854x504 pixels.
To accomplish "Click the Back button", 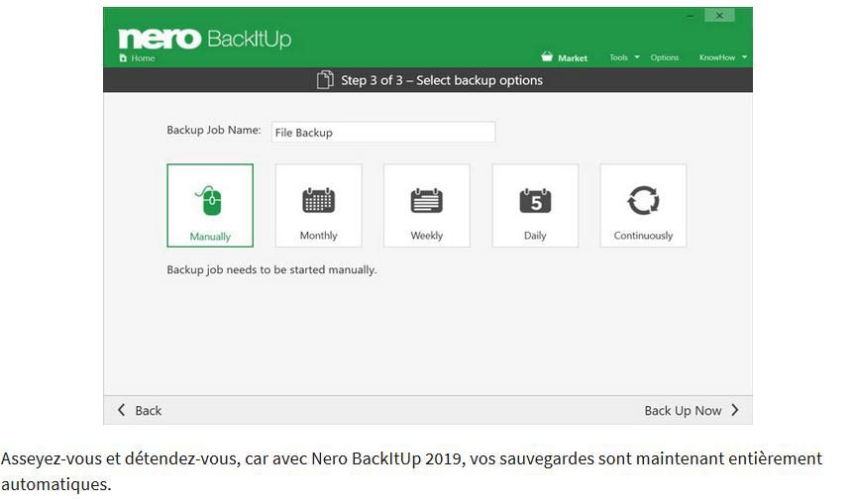I will click(140, 410).
